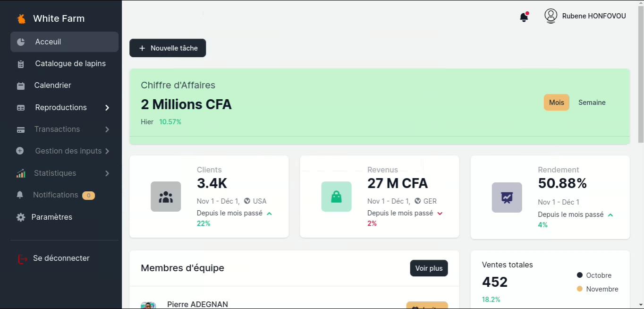Viewport: 644px width, 309px height.
Task: Go to the Calendrier page
Action: click(52, 86)
